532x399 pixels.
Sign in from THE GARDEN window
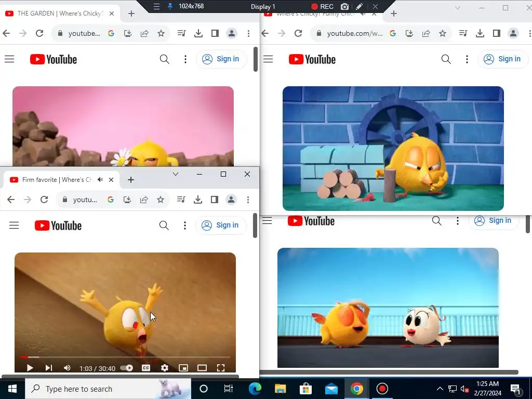[221, 59]
